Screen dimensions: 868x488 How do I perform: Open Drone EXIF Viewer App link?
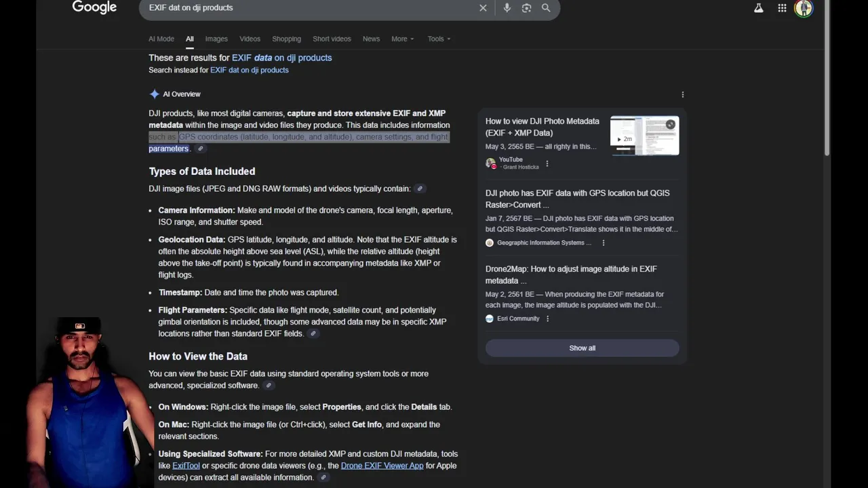[382, 466]
